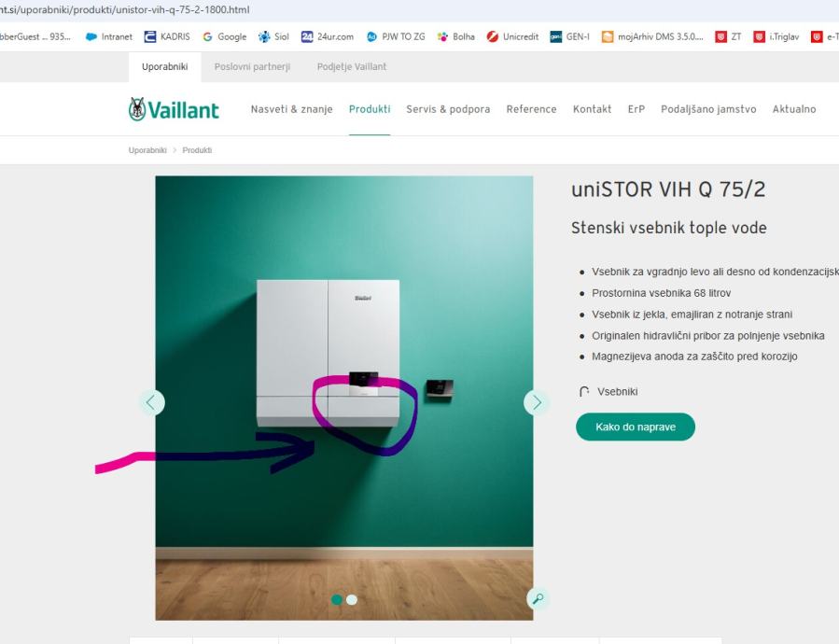
Task: Select the first carousel dot indicator
Action: click(x=337, y=599)
